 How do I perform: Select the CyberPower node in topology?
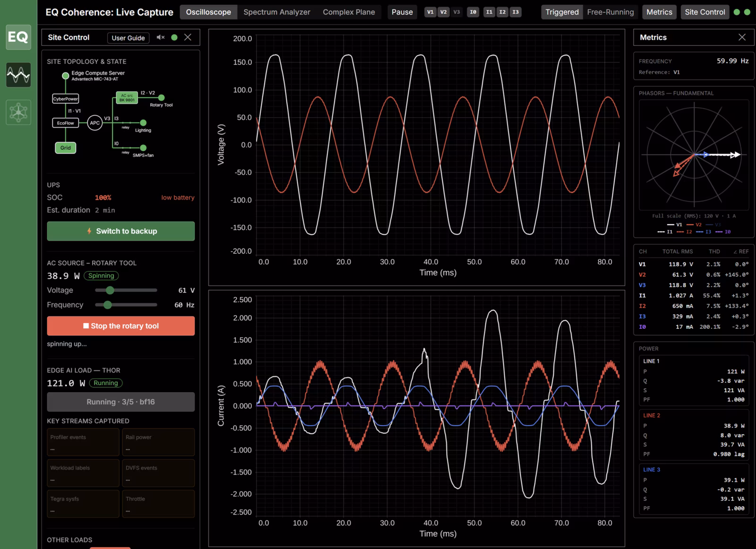tap(65, 99)
